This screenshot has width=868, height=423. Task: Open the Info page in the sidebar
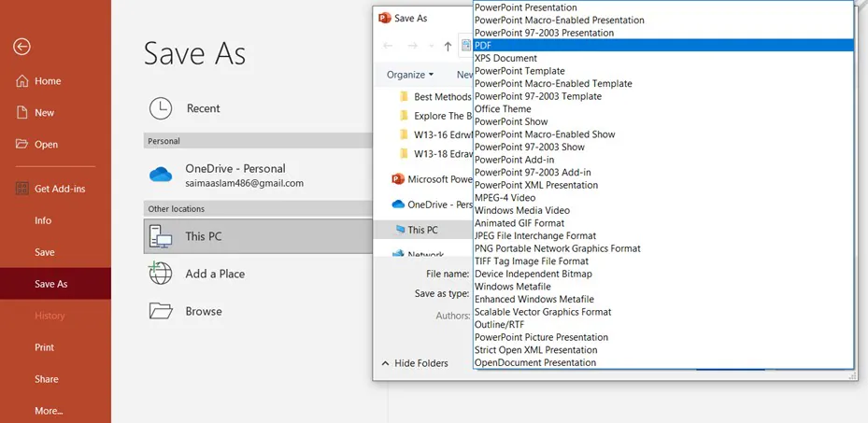click(x=43, y=220)
